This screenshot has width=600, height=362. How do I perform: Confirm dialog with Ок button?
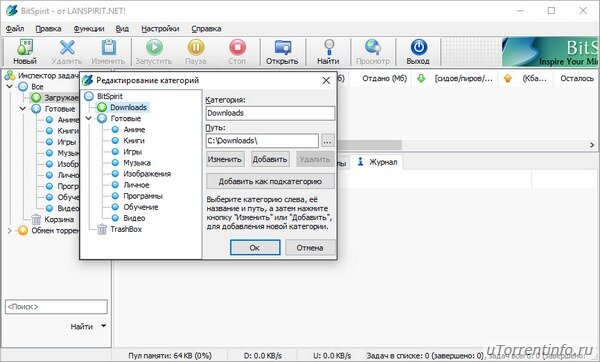255,248
